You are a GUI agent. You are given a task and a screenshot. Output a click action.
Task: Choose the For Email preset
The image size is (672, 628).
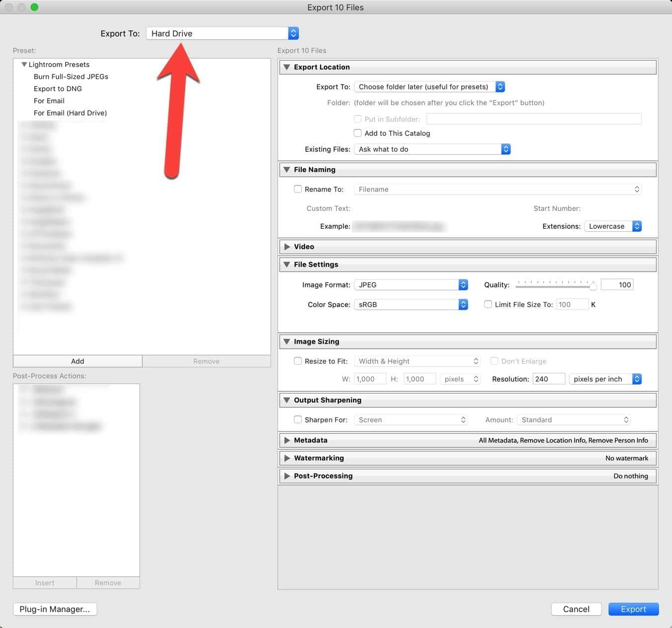click(x=49, y=101)
